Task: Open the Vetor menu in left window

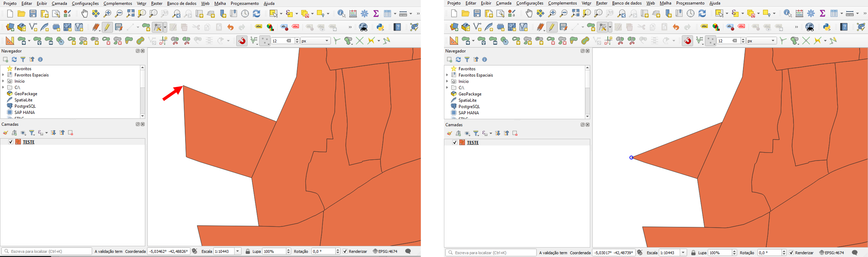Action: 142,3
